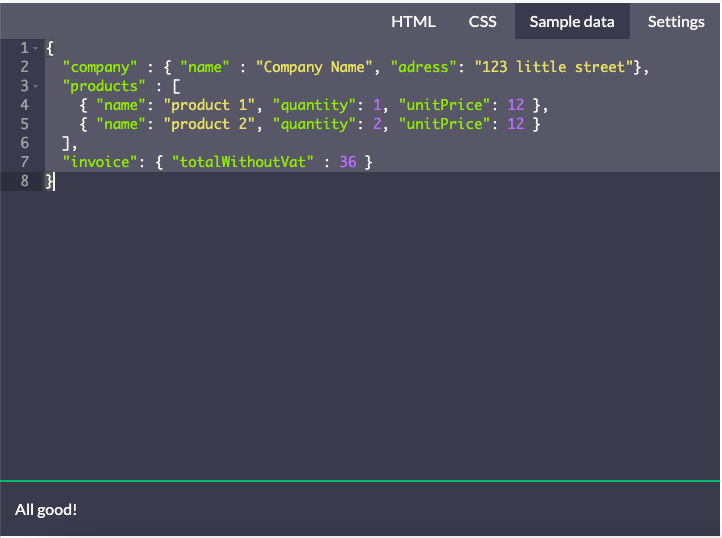Click the "adress" key
The height and width of the screenshot is (538, 722).
pyautogui.click(x=423, y=67)
